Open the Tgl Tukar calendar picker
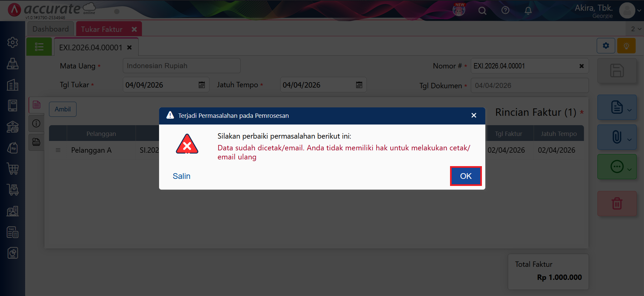Image resolution: width=644 pixels, height=296 pixels. click(202, 85)
